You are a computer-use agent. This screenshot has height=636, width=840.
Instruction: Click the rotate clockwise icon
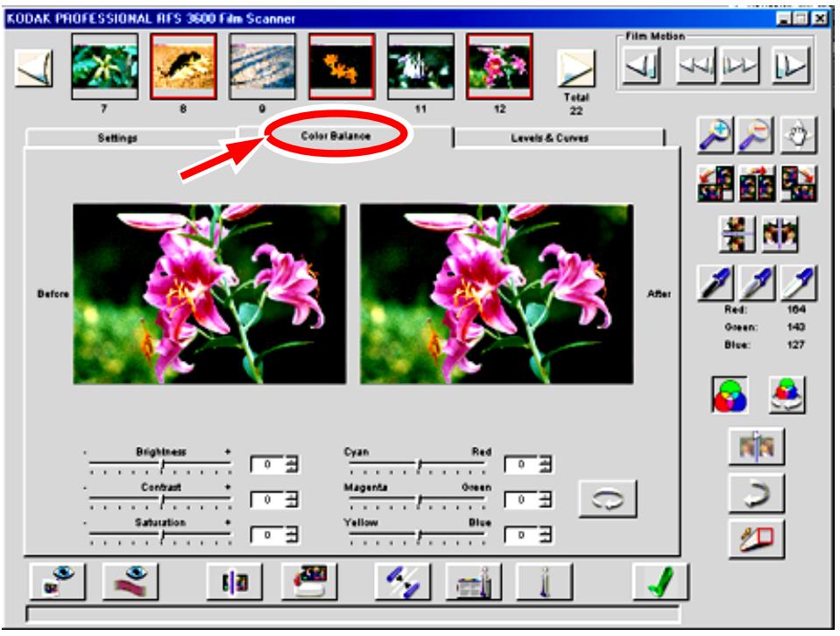click(798, 184)
